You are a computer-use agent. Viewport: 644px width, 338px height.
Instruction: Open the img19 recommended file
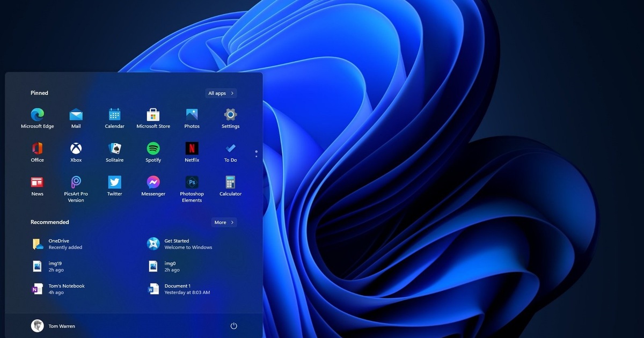48,267
